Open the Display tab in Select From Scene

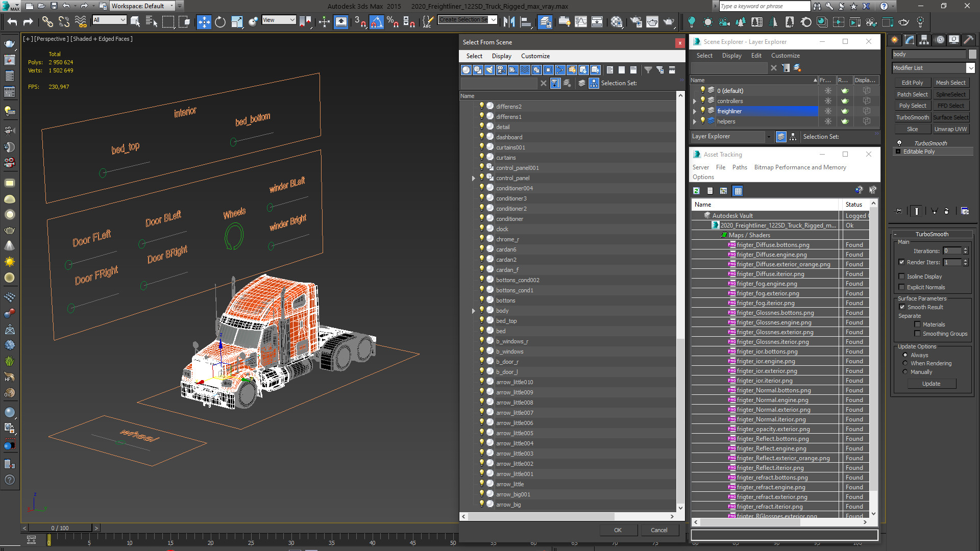501,56
